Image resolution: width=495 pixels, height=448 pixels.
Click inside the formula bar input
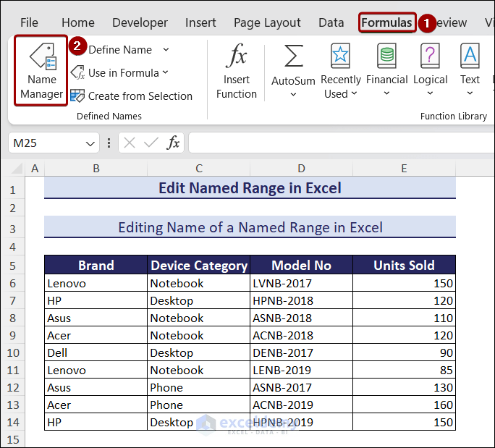[340, 143]
